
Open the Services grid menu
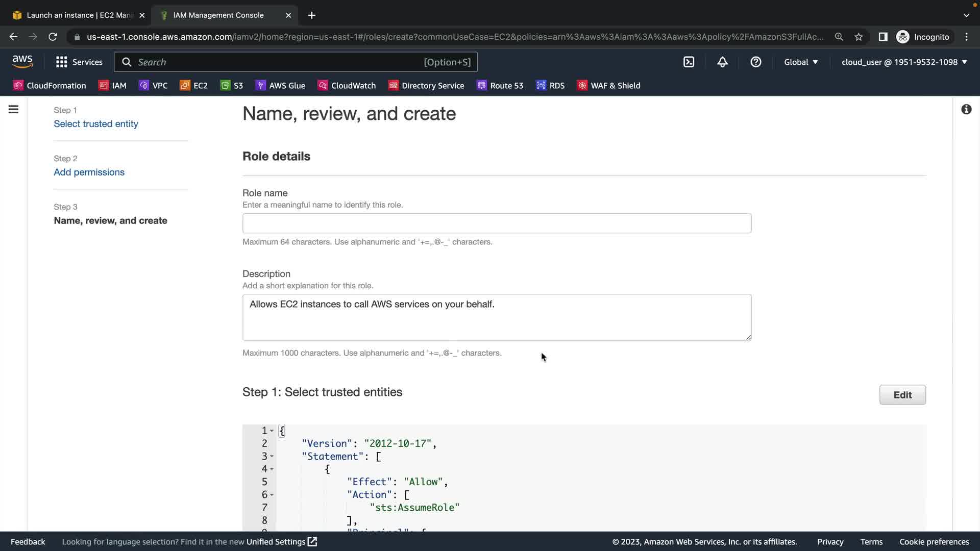(79, 62)
